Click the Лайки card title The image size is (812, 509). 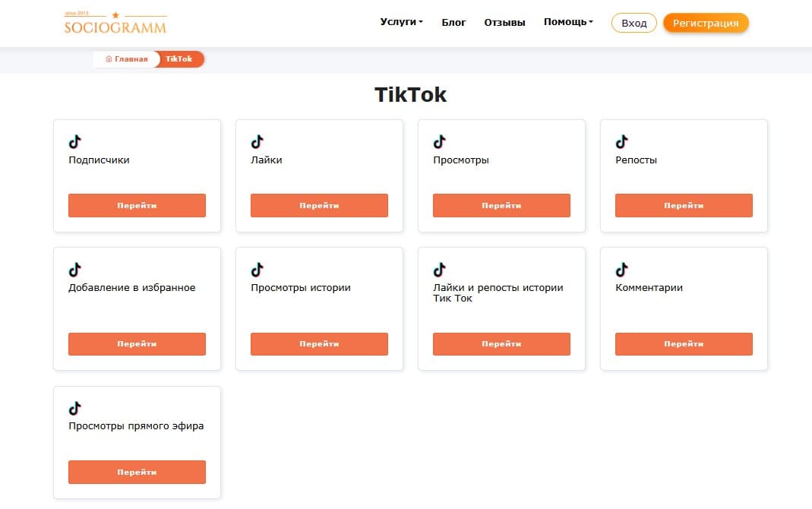click(266, 160)
